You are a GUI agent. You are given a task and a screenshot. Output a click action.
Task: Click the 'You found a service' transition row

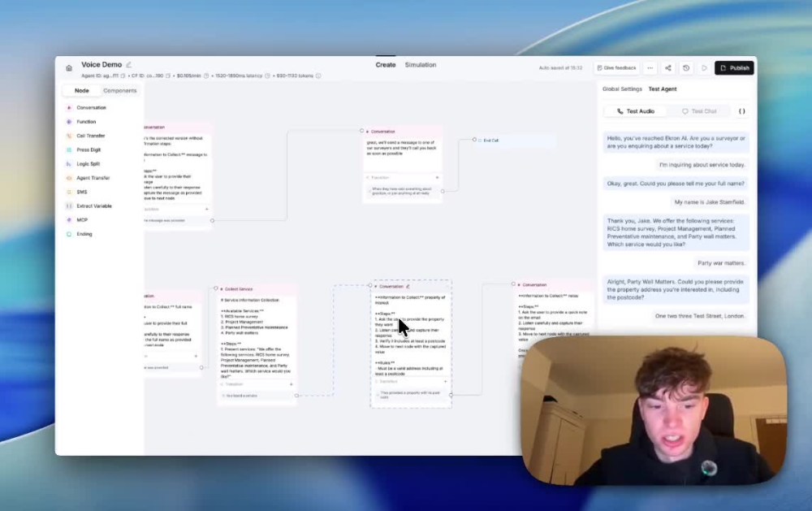coord(257,396)
